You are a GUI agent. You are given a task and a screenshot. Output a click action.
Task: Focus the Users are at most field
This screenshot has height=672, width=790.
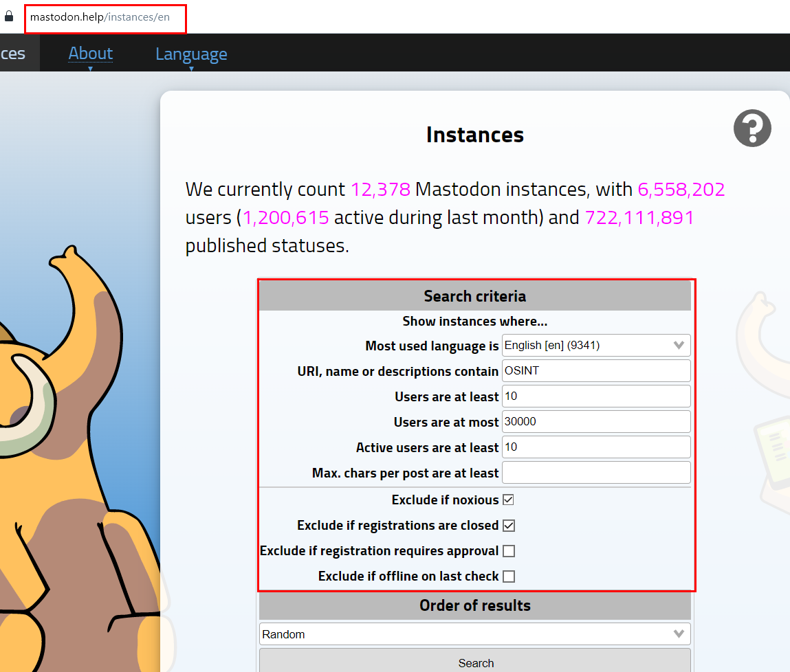pos(596,422)
